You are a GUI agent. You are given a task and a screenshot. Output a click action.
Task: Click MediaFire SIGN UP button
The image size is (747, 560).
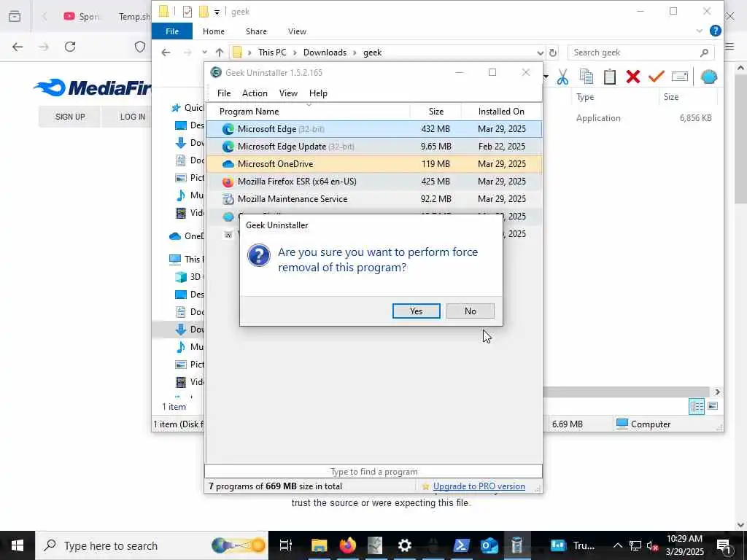pos(70,117)
